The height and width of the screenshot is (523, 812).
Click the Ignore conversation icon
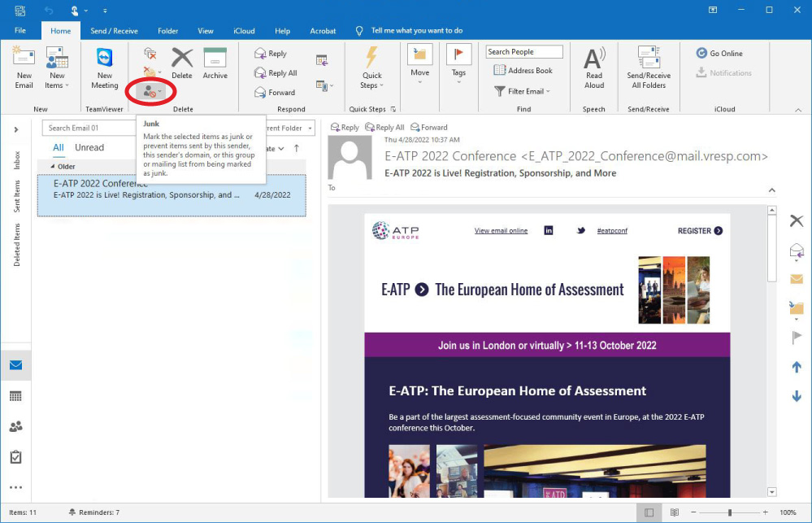click(x=150, y=53)
